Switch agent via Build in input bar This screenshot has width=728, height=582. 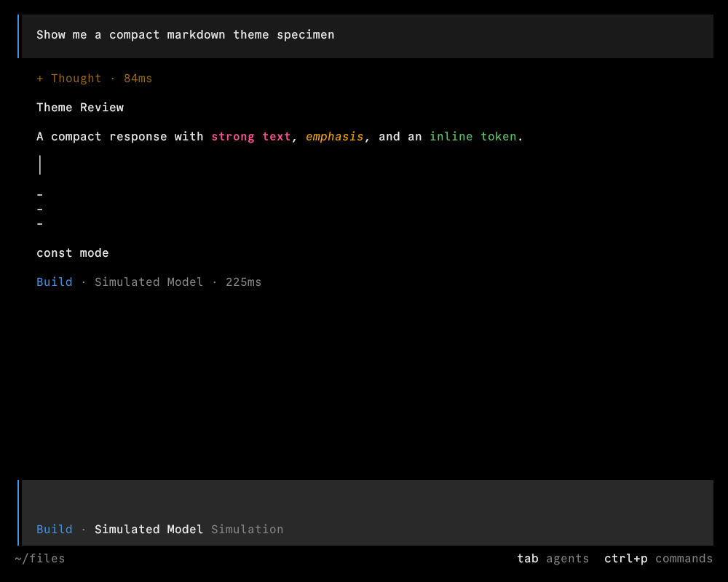pos(55,529)
